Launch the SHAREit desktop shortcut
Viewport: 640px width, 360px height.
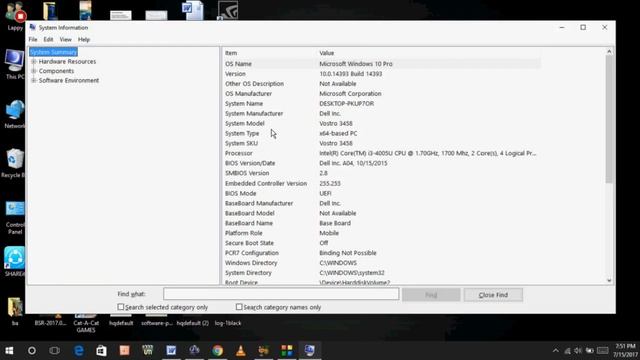pos(15,262)
